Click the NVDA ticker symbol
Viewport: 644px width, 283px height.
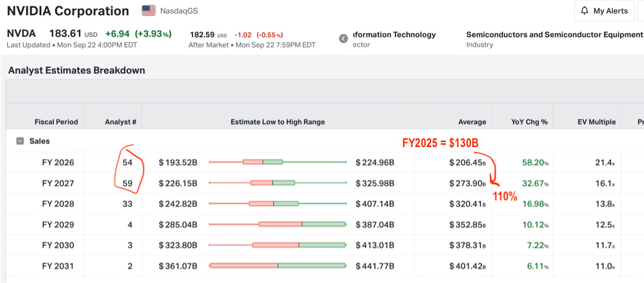[22, 34]
